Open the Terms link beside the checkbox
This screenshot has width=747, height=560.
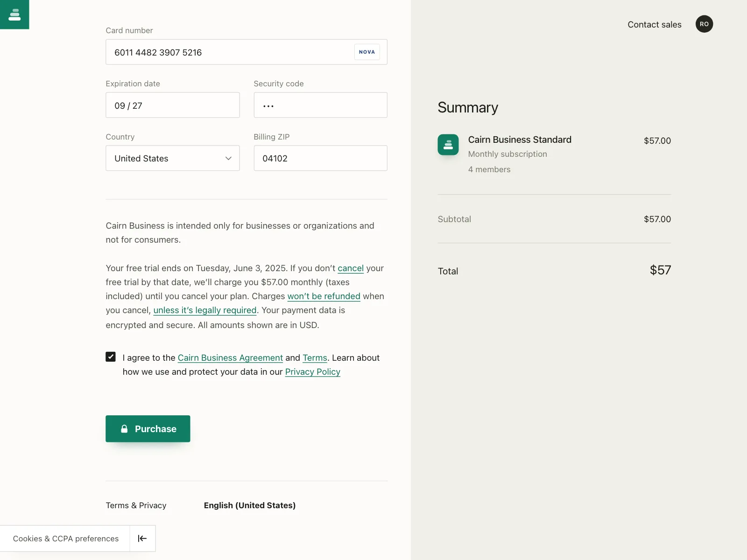(x=315, y=358)
